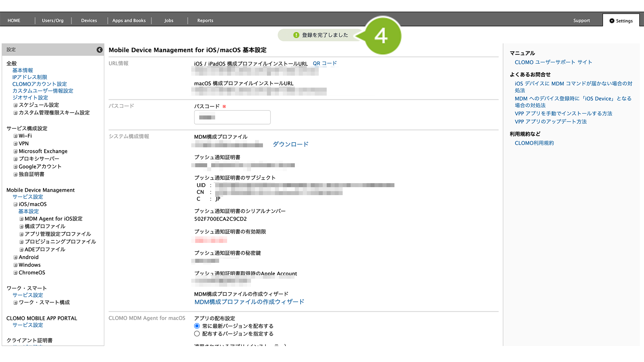Collapse the 設定 sidebar with arrow icon
The image size is (644, 362).
click(100, 50)
